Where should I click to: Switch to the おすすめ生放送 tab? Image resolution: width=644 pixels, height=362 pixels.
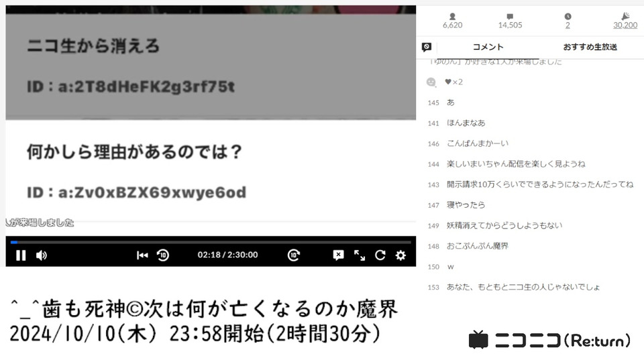(x=590, y=47)
